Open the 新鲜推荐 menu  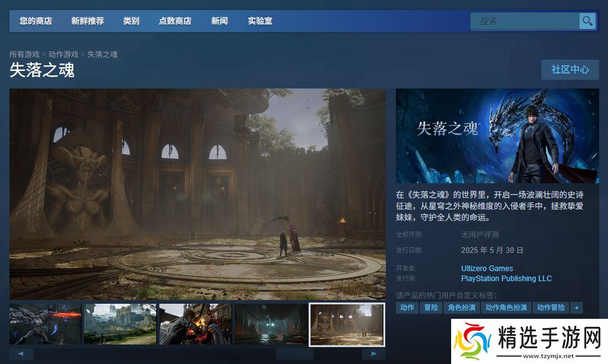[88, 21]
